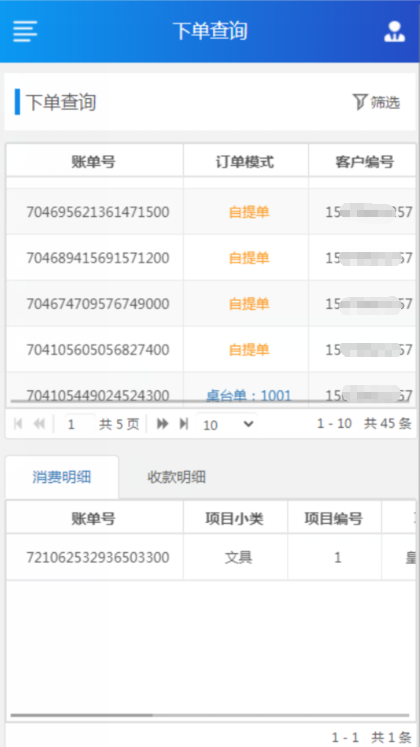Image resolution: width=420 pixels, height=747 pixels.
Task: Select order row 704695621361471500
Action: (x=210, y=212)
